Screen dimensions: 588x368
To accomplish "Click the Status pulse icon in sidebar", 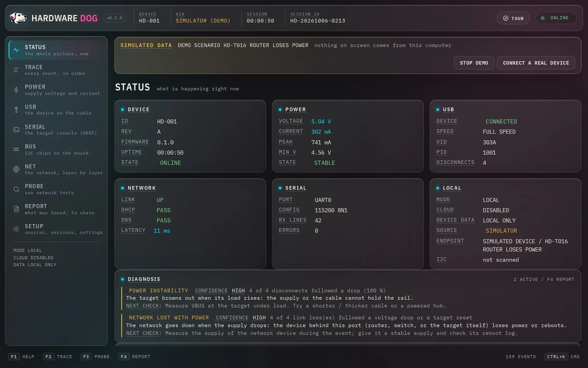I will [x=16, y=50].
